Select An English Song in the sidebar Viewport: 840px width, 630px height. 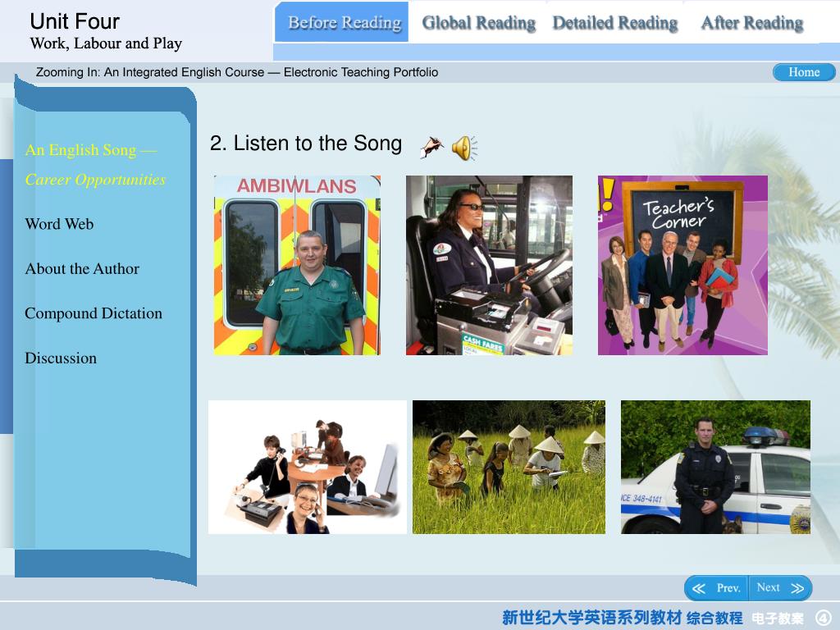click(90, 150)
